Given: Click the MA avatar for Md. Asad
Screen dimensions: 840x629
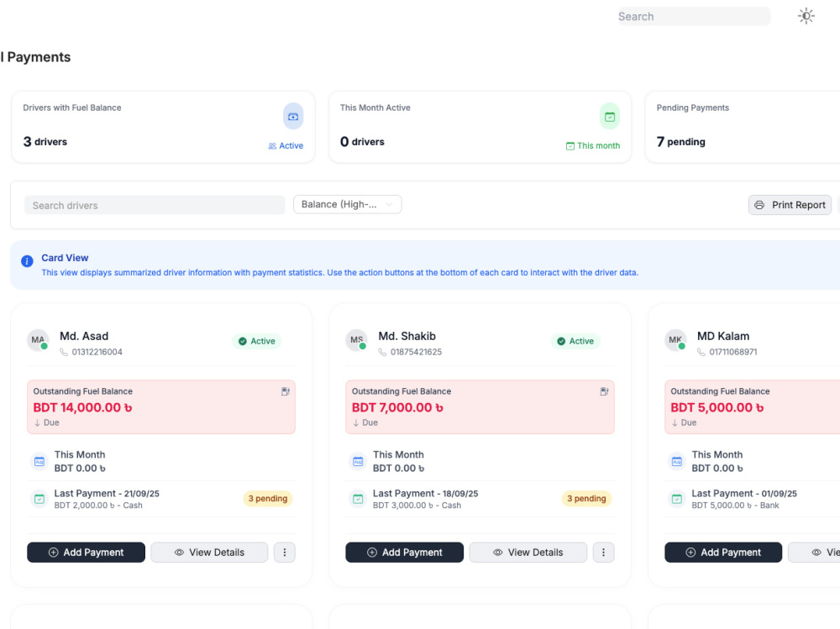Looking at the screenshot, I should click(x=38, y=339).
